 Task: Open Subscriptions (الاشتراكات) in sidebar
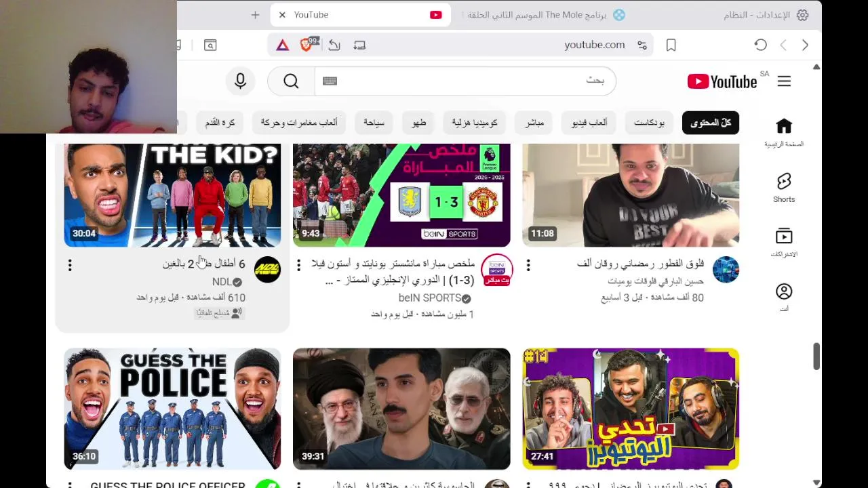click(x=784, y=243)
